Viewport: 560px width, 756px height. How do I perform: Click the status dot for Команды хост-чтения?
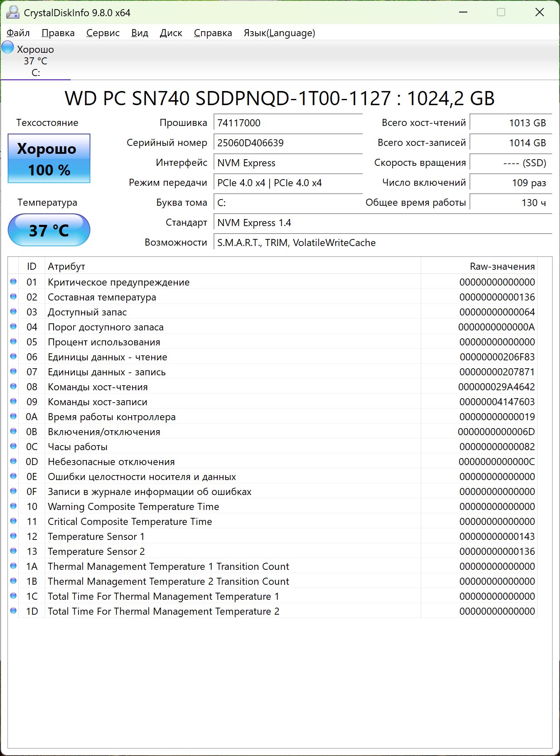[x=13, y=387]
